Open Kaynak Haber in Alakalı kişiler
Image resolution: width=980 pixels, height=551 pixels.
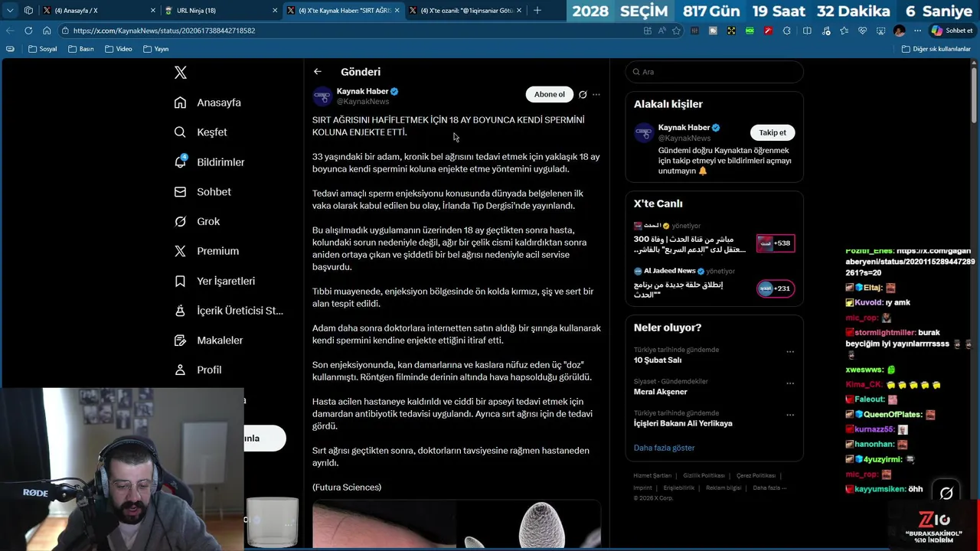[x=684, y=128]
